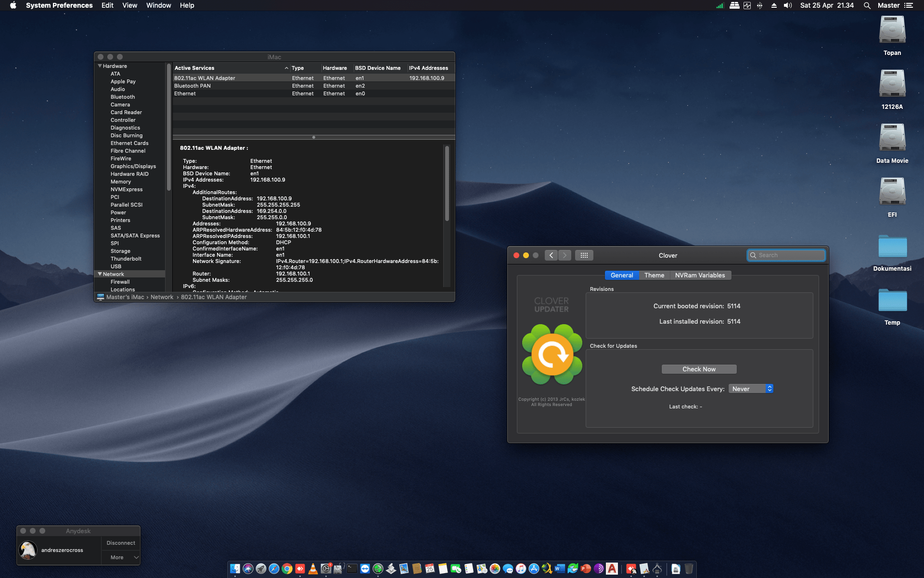Launch Terminal from the dock

tap(352, 569)
